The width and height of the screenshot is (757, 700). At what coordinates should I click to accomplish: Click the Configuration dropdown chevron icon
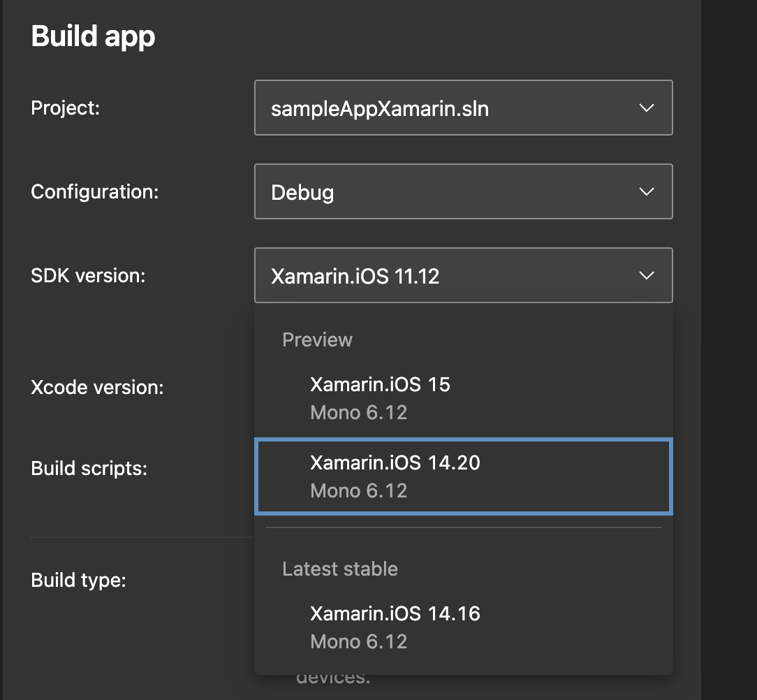(x=646, y=191)
